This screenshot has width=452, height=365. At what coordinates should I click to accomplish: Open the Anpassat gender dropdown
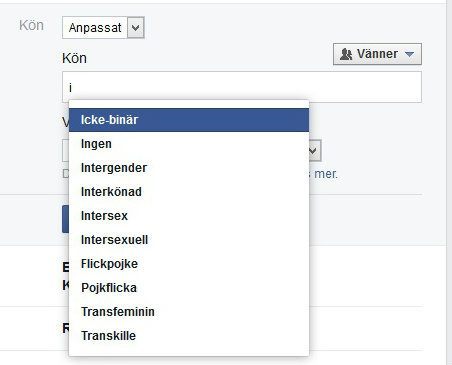(103, 28)
